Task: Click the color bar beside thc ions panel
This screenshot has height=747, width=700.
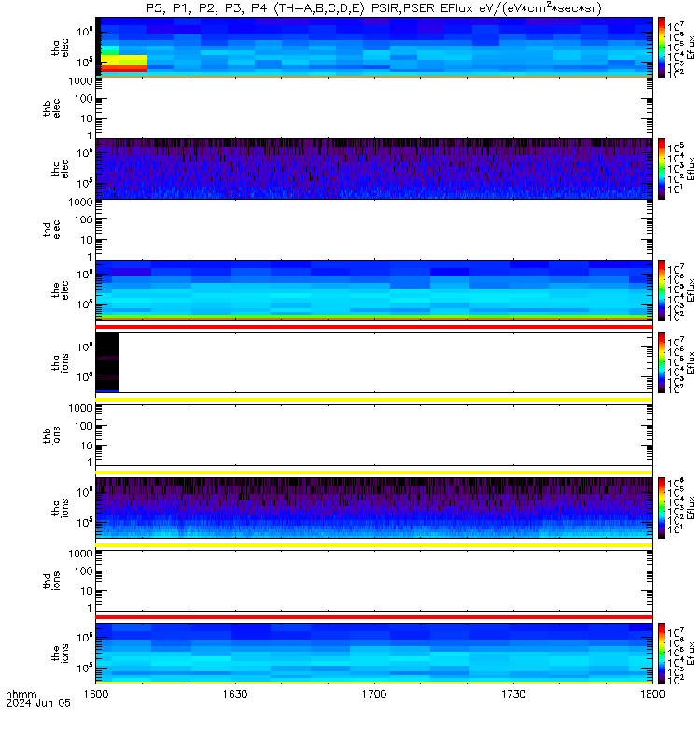Action: (x=662, y=508)
